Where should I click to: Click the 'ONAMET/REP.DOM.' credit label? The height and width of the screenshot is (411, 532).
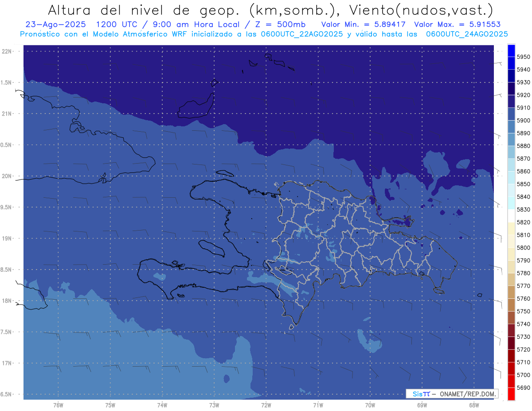[x=467, y=394]
